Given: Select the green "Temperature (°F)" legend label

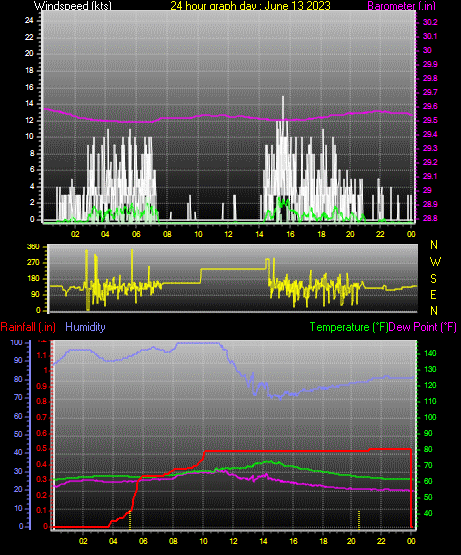Looking at the screenshot, I should pyautogui.click(x=349, y=327).
